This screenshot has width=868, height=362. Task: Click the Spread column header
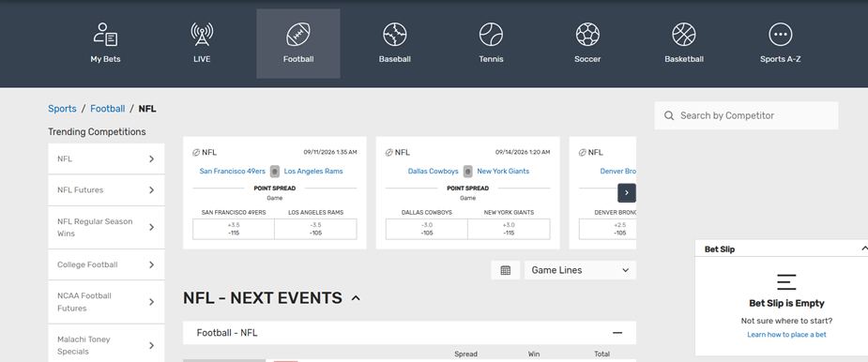[x=465, y=354]
